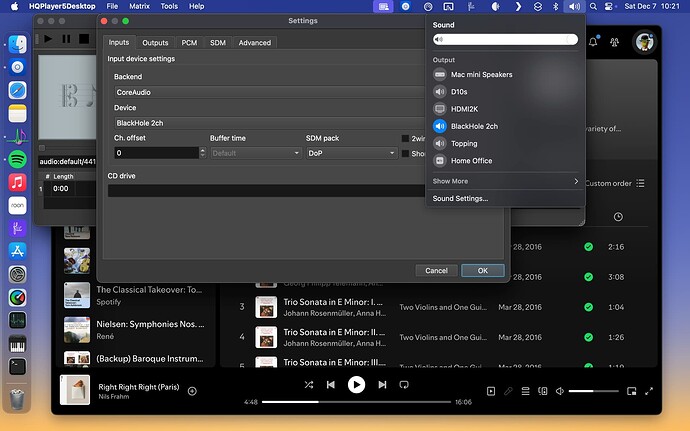Open the Notes app in Dock
The height and width of the screenshot is (431, 690).
18,113
